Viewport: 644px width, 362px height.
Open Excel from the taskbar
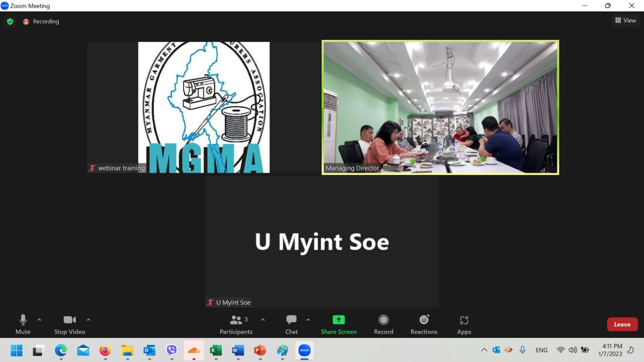(216, 351)
